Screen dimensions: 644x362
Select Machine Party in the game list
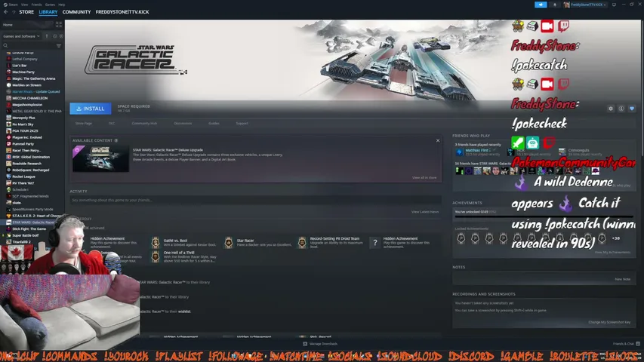23,72
